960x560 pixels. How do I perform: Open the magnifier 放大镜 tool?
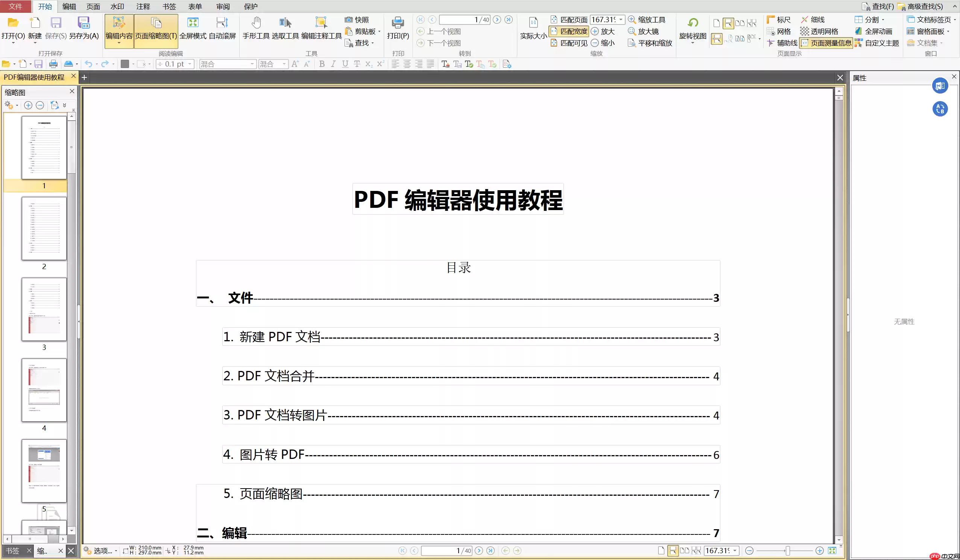pos(644,31)
